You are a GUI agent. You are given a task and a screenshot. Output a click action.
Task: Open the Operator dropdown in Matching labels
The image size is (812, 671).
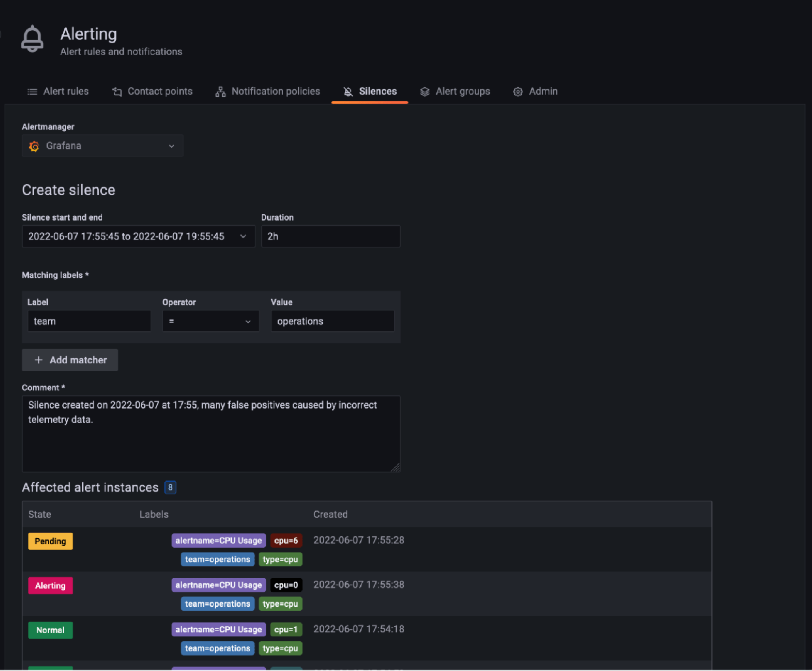coord(248,321)
